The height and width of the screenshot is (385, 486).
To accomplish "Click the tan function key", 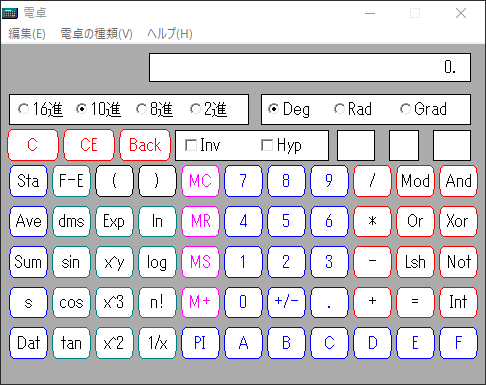I will (x=71, y=343).
